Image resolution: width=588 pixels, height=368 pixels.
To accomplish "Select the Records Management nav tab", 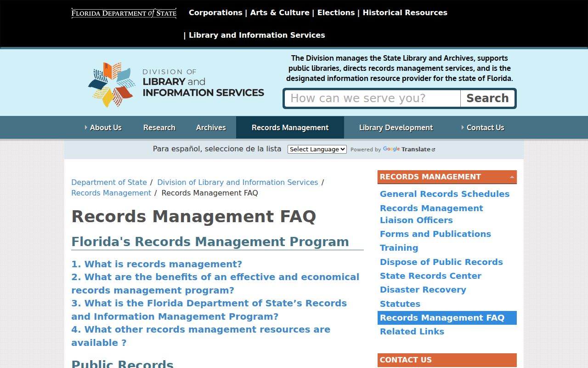I will [x=290, y=127].
